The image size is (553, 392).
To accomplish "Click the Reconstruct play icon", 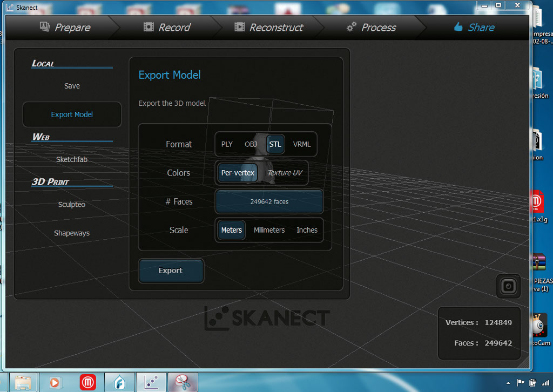I will click(x=239, y=27).
